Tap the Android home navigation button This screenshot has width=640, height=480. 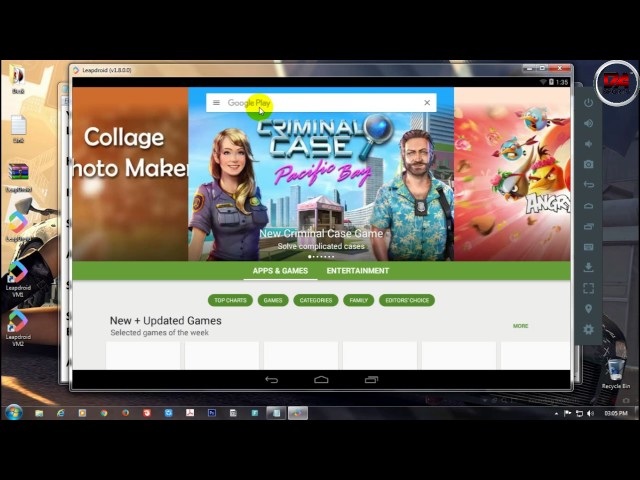[x=321, y=380]
